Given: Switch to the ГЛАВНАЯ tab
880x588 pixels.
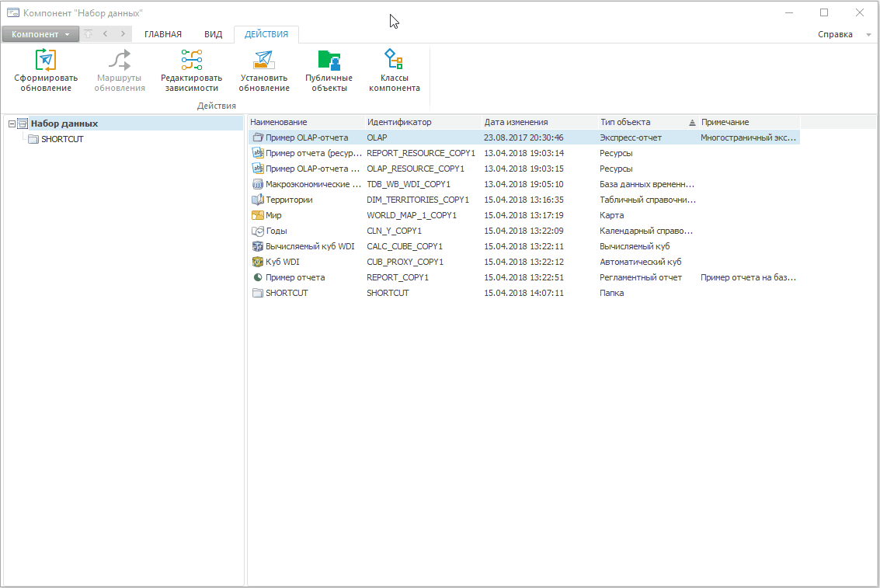Looking at the screenshot, I should point(163,34).
